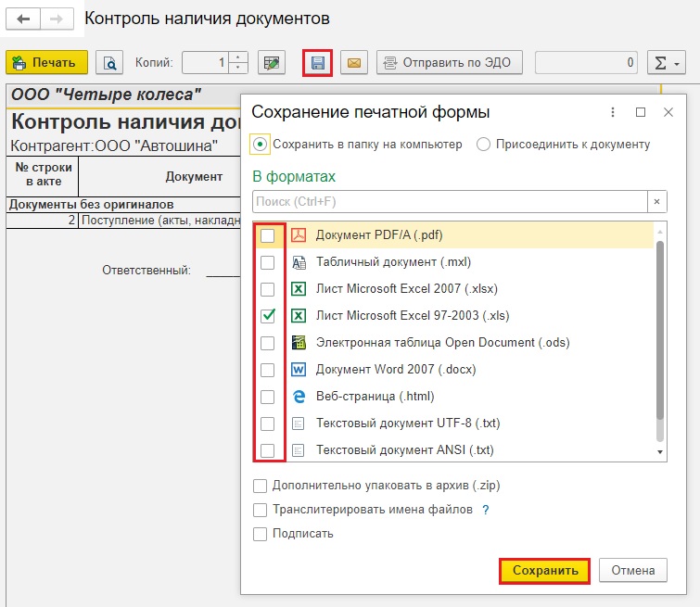Screen dimensions: 700x607
Task: Click into the Поиск (Ctrl+F) field
Action: pyautogui.click(x=448, y=201)
